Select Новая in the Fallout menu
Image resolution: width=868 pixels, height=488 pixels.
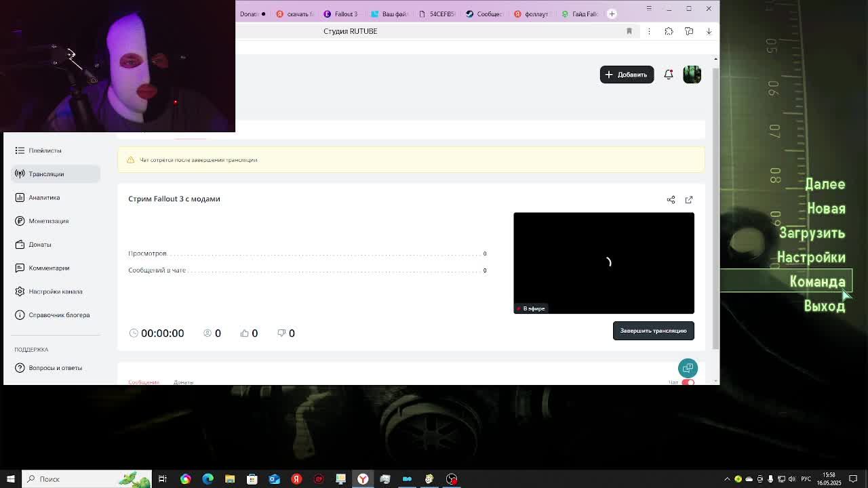[x=826, y=209]
